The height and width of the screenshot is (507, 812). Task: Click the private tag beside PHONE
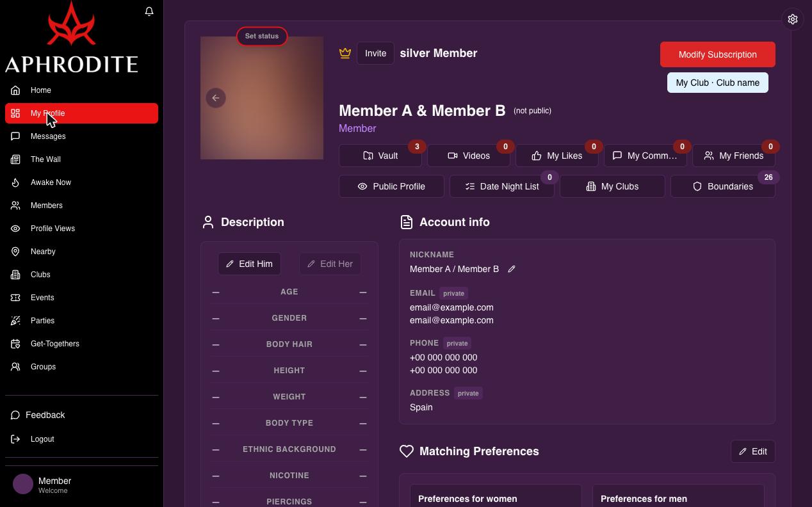coord(457,343)
